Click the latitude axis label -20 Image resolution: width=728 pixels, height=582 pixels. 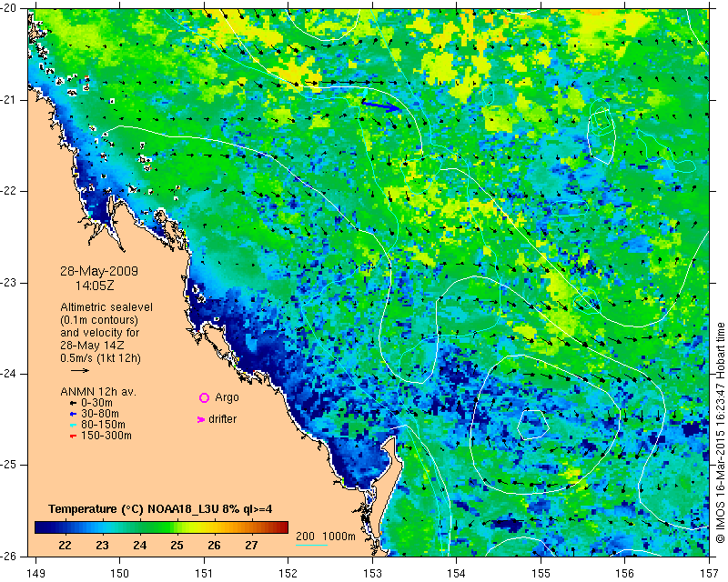point(9,9)
